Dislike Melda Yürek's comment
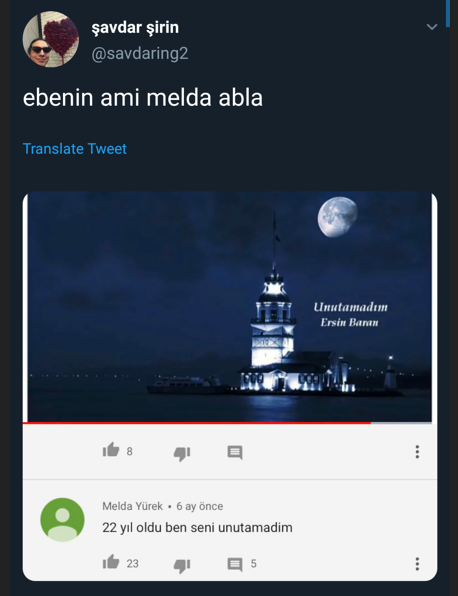This screenshot has width=458, height=596. pos(182,565)
